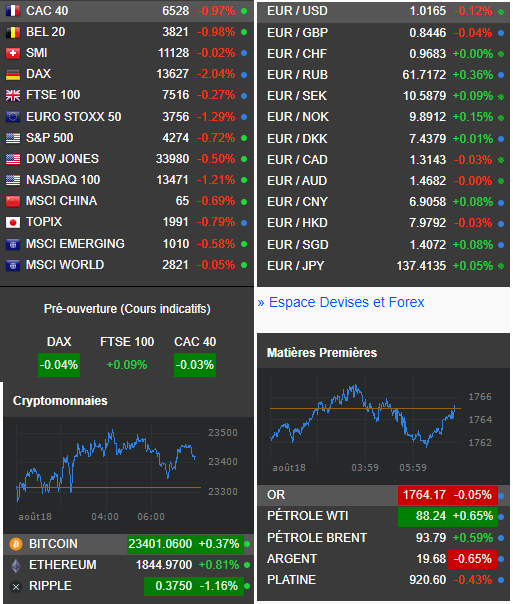
Task: Open the ARGENT silver row
Action: click(383, 559)
